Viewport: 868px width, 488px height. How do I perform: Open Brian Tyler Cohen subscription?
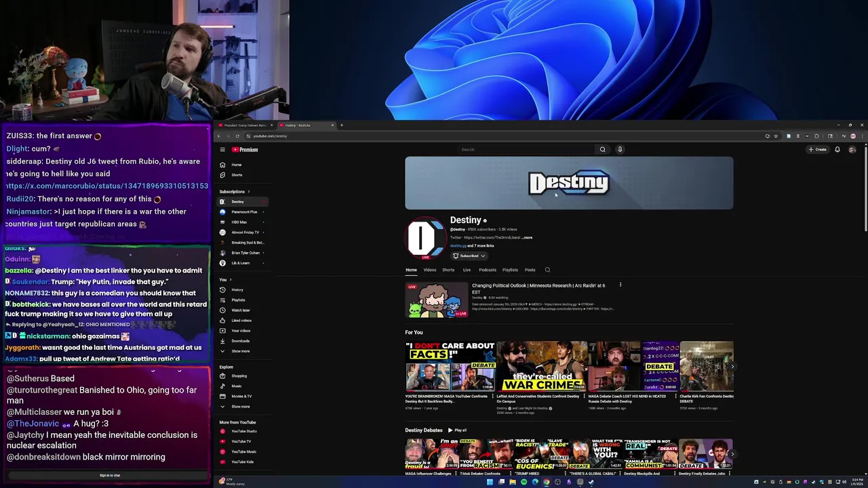(x=243, y=253)
